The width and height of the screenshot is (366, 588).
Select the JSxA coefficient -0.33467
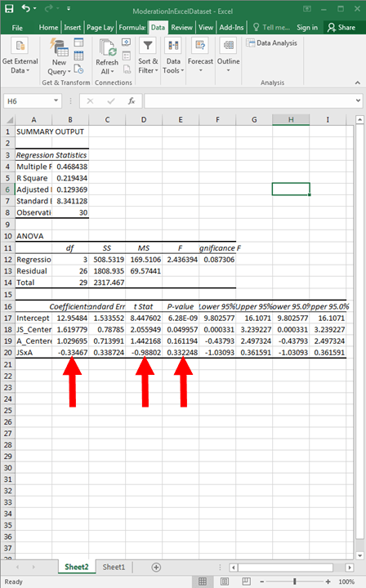point(70,353)
